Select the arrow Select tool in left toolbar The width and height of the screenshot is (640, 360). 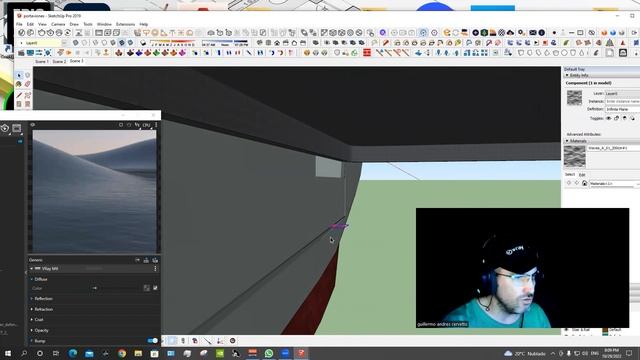pos(19,76)
